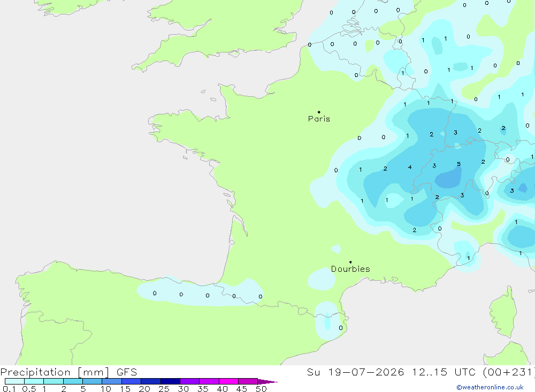Viewport: 535px width, 392px height.
Task: Pick the 40–45 mm magenta swatch
Action: [228, 381]
